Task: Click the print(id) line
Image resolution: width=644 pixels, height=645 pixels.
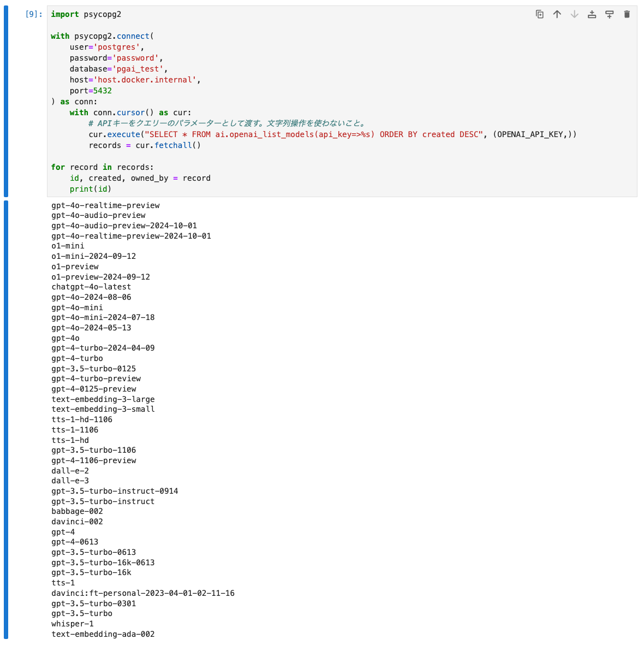Action: coord(91,189)
